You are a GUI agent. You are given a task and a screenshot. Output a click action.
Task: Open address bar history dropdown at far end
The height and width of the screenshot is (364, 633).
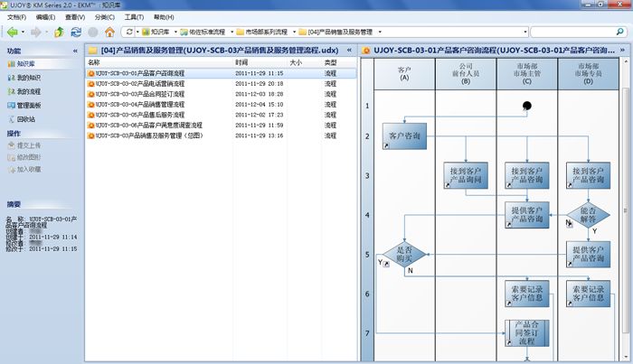(525, 32)
